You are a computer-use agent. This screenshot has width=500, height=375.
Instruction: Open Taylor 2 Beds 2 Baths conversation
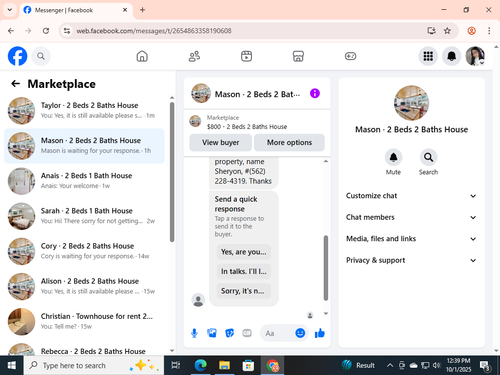pyautogui.click(x=84, y=111)
